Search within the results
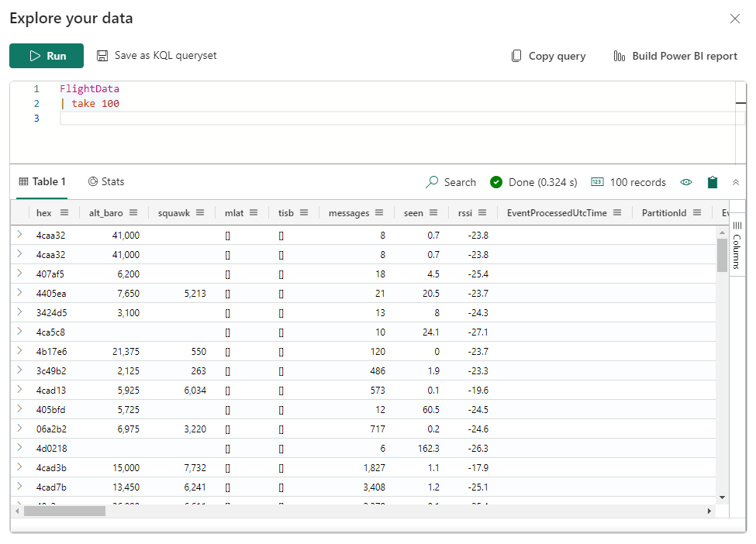Viewport: 756px width, 544px height. 450,182
